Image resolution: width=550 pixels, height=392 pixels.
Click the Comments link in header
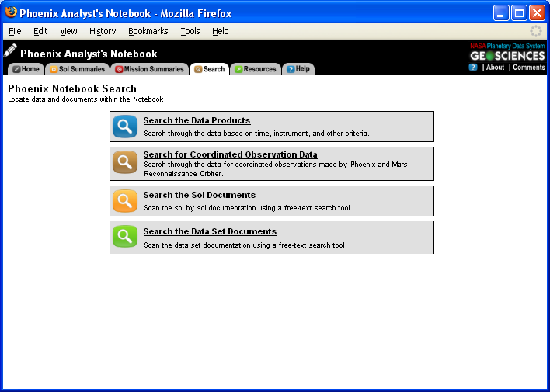(x=529, y=68)
